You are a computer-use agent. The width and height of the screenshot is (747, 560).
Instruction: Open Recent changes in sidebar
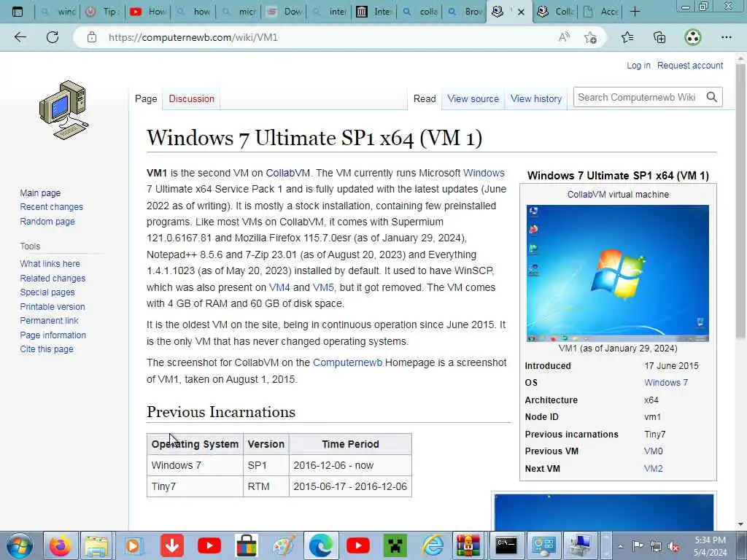click(52, 206)
